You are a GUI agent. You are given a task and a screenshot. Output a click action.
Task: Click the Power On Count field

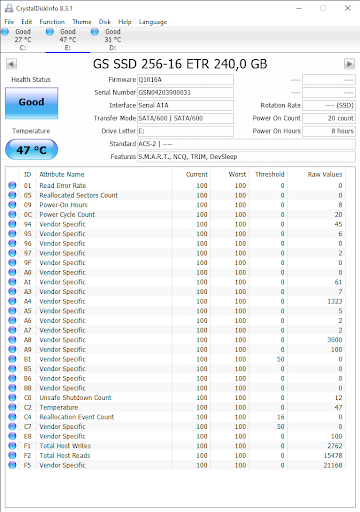[329, 118]
